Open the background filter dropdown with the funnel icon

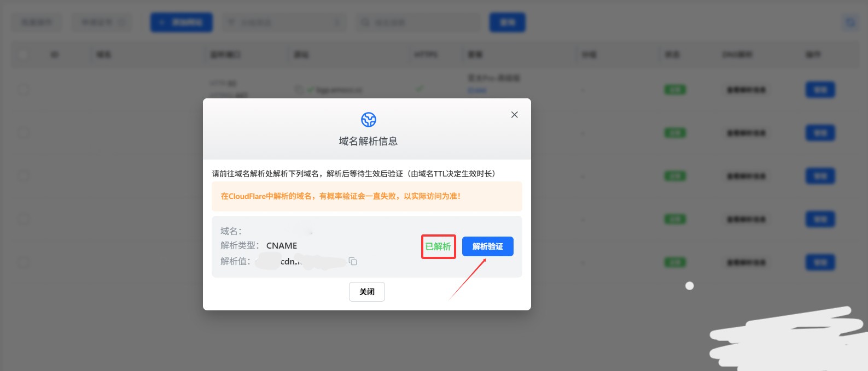click(283, 22)
